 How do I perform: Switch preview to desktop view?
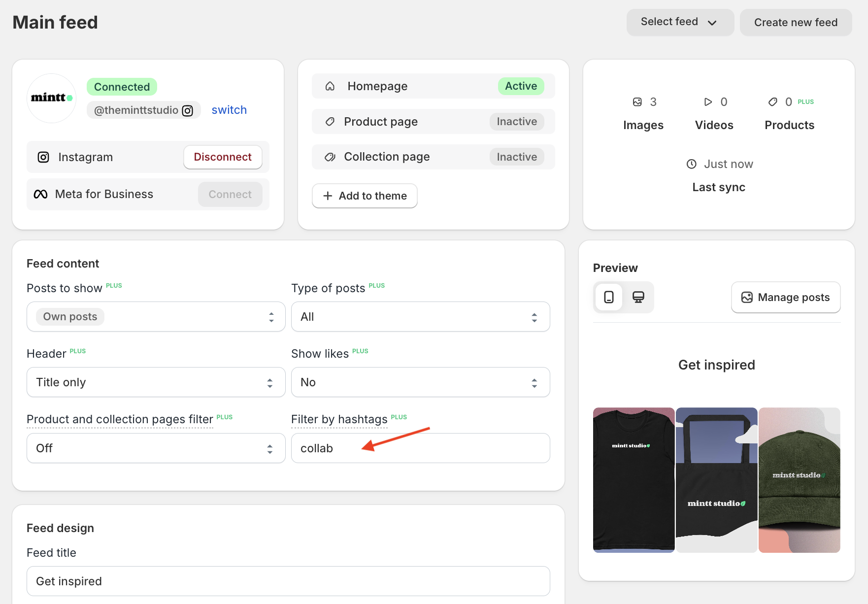pyautogui.click(x=638, y=297)
